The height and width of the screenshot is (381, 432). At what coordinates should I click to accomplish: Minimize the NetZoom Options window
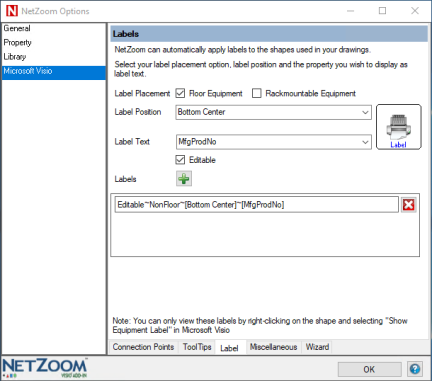pos(350,11)
